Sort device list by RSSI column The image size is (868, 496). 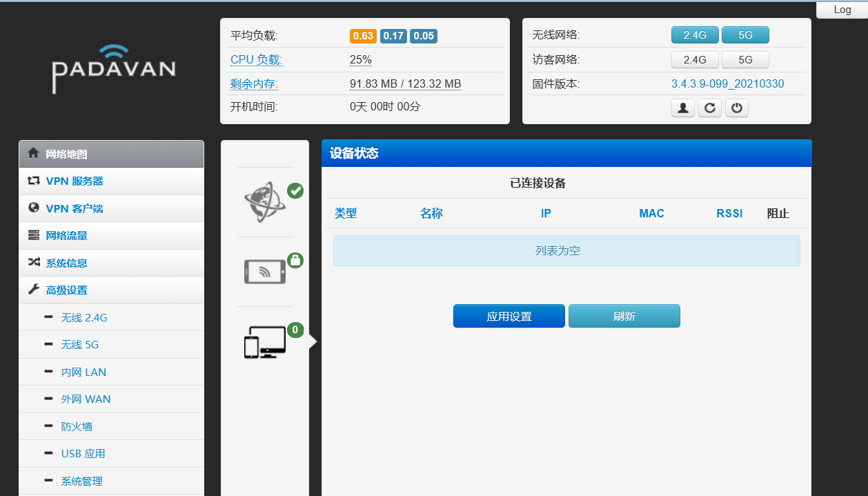tap(729, 214)
